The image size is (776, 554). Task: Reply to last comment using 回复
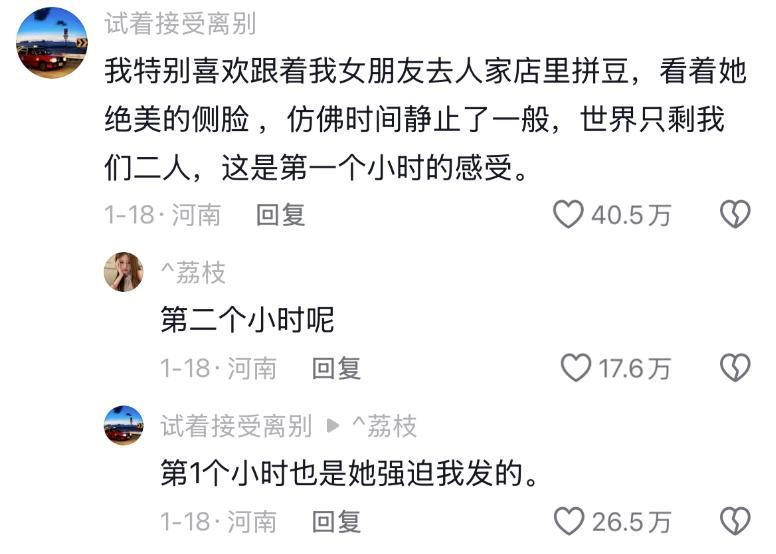click(x=337, y=522)
